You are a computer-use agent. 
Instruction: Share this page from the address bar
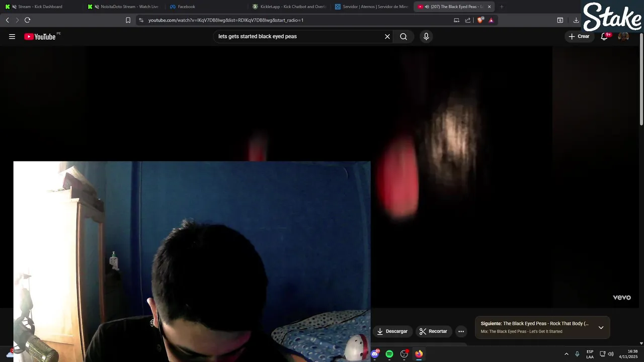(x=468, y=20)
